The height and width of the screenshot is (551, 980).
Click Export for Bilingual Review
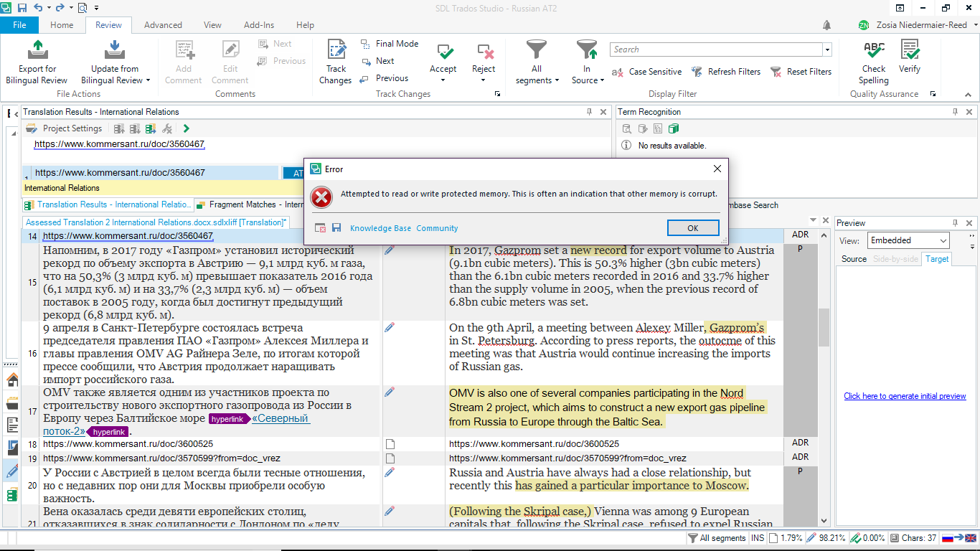point(37,62)
